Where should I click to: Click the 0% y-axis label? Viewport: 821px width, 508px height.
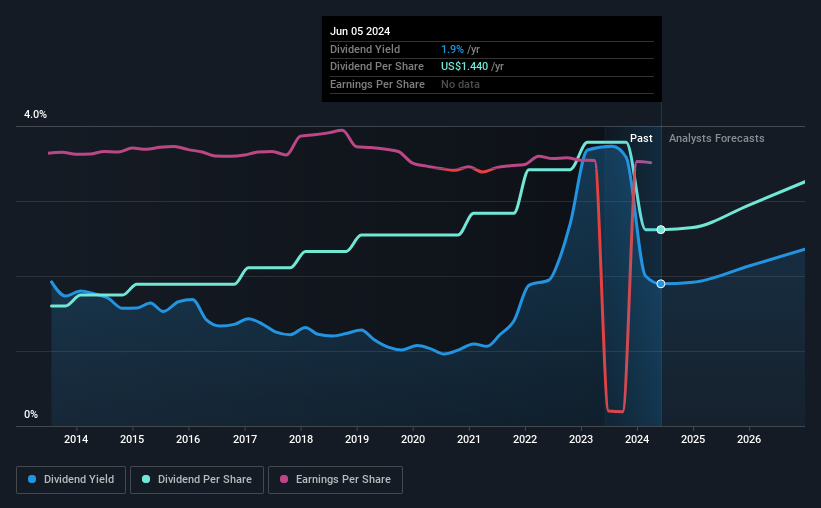click(31, 414)
